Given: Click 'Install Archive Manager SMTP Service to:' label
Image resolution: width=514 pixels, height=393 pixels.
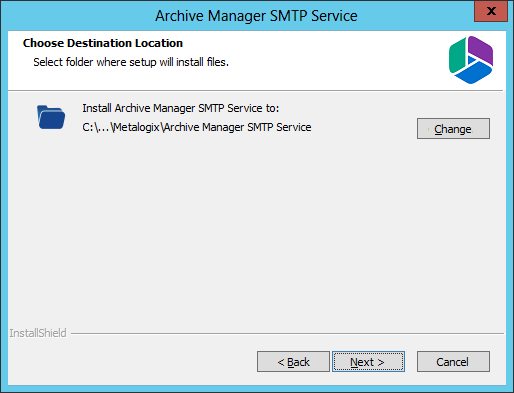Looking at the screenshot, I should (181, 108).
